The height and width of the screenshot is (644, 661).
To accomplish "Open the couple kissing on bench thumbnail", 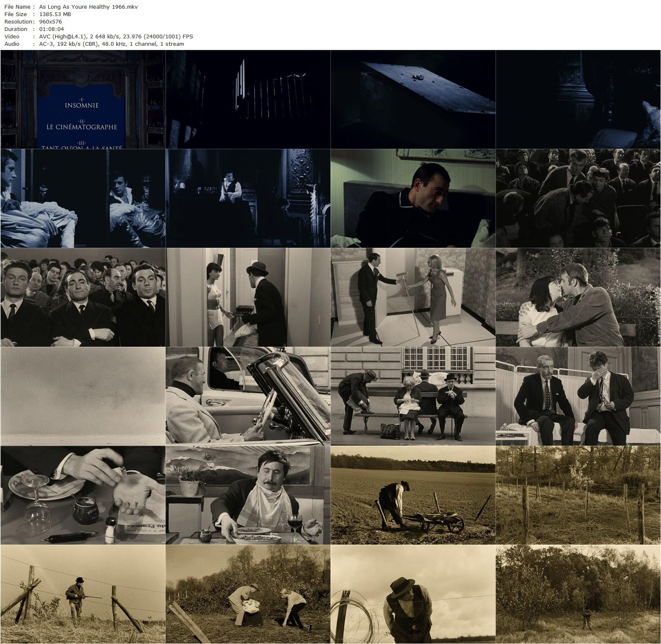I will [x=578, y=297].
